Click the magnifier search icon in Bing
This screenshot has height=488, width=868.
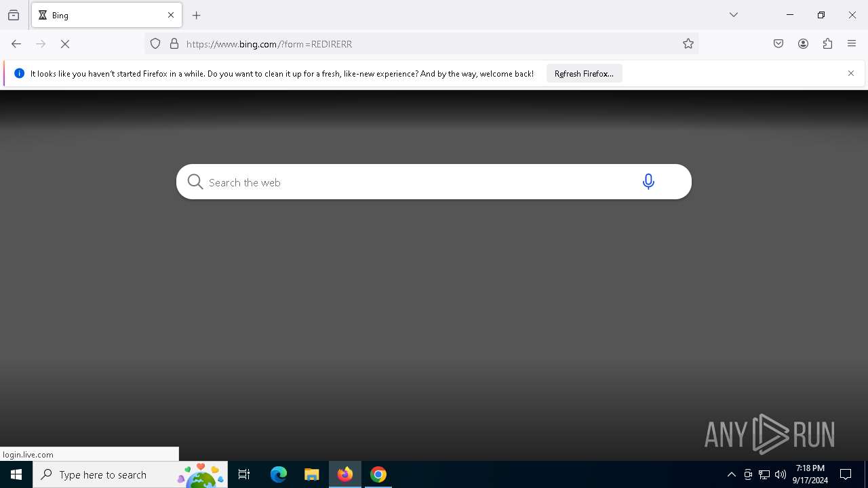195,182
